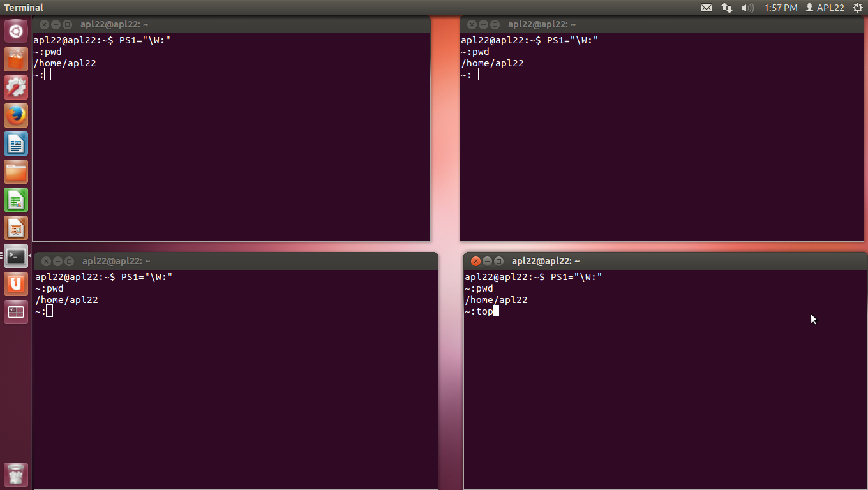The image size is (868, 490).
Task: Click the bottom-right terminal title apl22@apl22: ~
Action: [x=546, y=261]
